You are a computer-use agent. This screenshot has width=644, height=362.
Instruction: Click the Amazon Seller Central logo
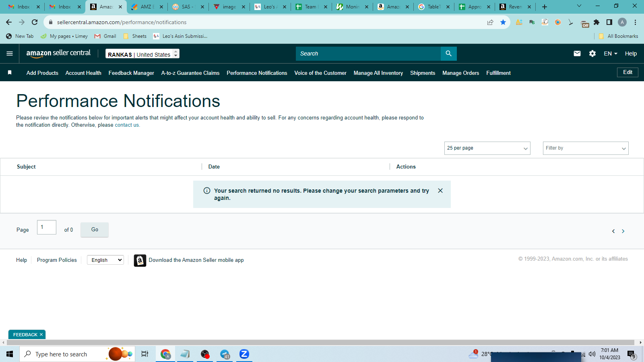(x=58, y=53)
